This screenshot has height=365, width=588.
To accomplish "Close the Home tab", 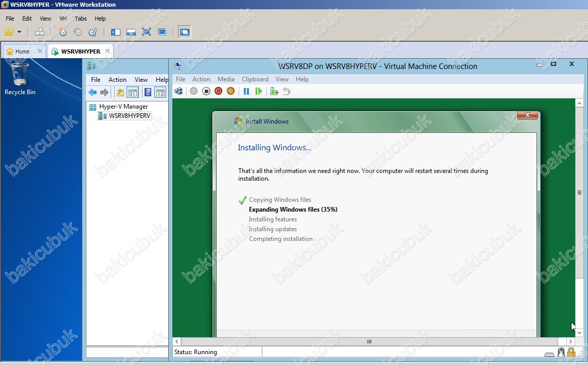I will click(x=40, y=51).
